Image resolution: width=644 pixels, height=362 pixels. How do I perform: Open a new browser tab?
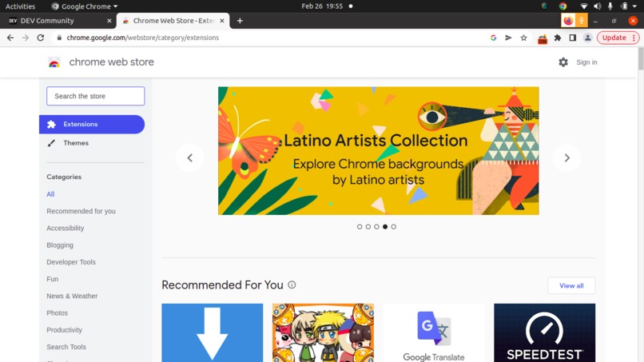pyautogui.click(x=240, y=21)
